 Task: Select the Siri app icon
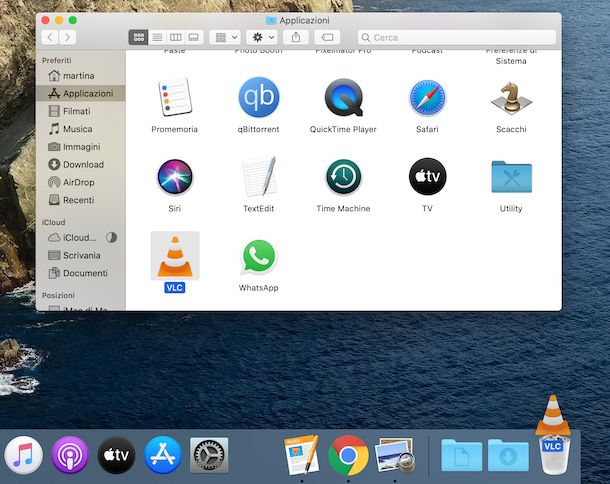(x=175, y=176)
